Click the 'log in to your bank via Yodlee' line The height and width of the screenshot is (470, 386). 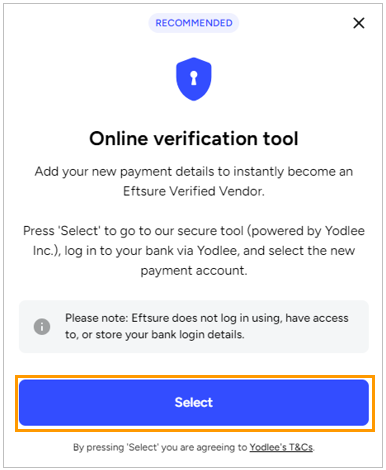194,251
